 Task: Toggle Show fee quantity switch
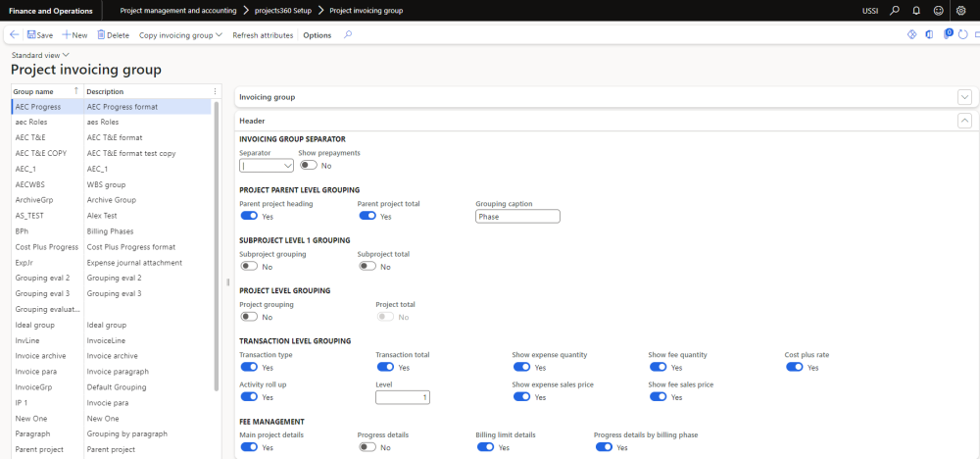point(659,367)
